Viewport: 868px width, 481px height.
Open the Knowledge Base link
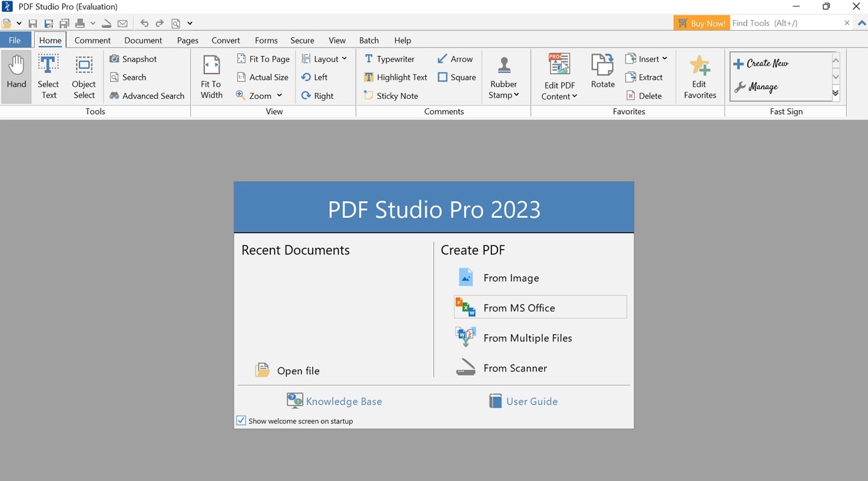(335, 401)
